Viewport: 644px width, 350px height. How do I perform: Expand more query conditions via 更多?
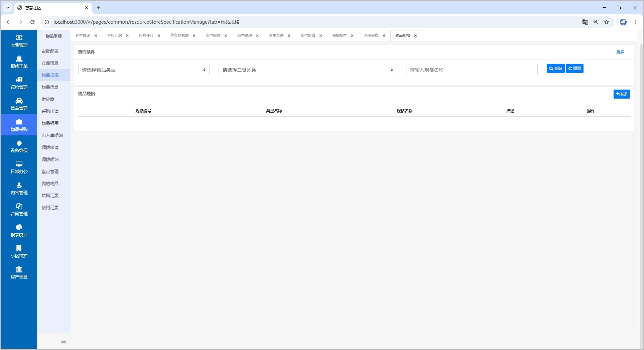coord(620,52)
